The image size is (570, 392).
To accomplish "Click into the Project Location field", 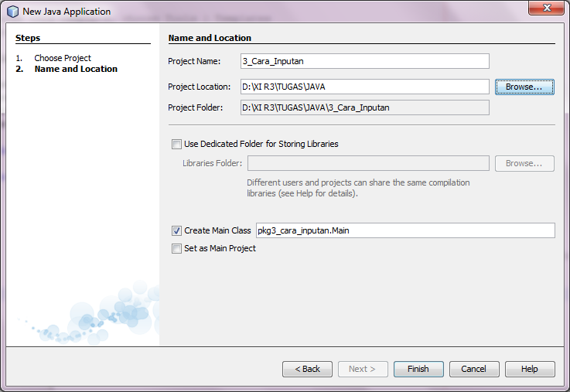I will (x=364, y=87).
